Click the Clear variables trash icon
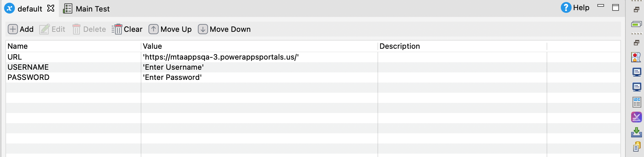 click(117, 29)
